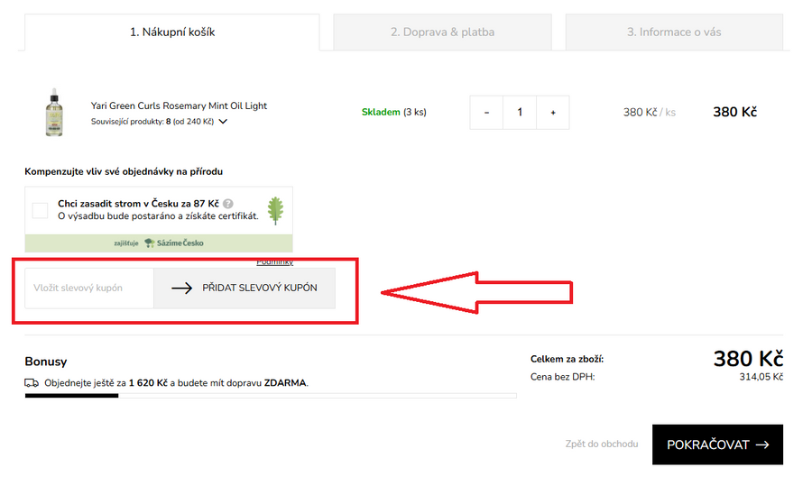Increase quantity with the plus button
Screen dimensions: 812x504
click(x=553, y=113)
